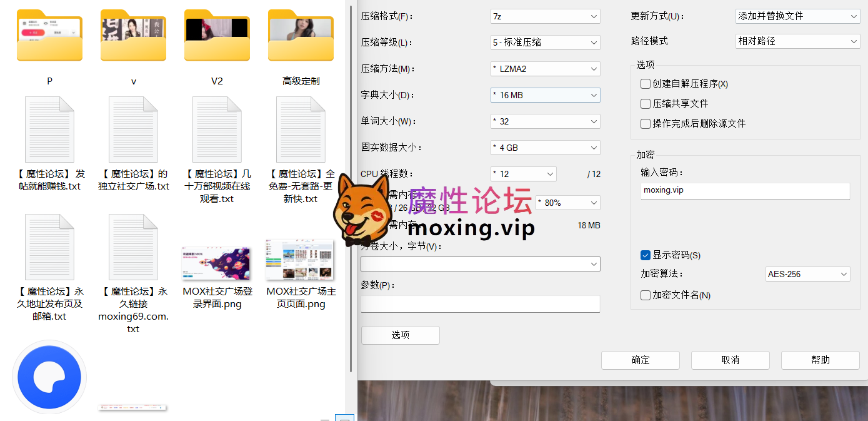The height and width of the screenshot is (421, 868).
Task: Select the blue circular app icon file
Action: click(x=49, y=377)
